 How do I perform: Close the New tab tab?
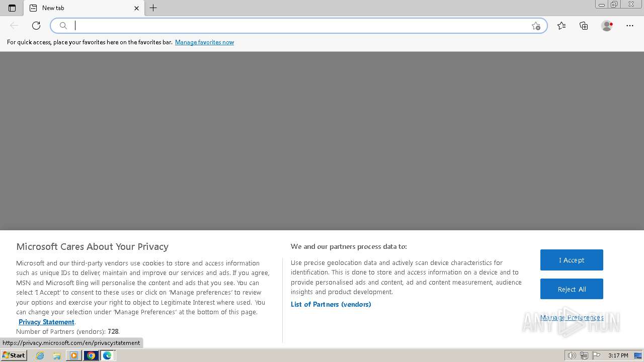point(136,8)
